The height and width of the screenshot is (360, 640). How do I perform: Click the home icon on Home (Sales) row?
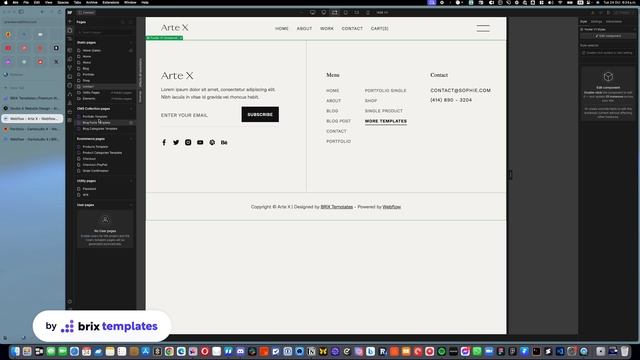131,51
